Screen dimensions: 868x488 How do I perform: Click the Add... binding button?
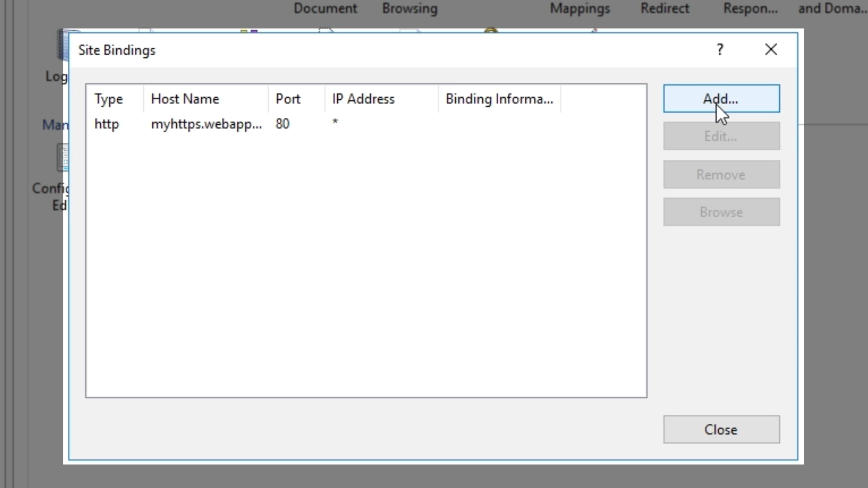pyautogui.click(x=721, y=99)
